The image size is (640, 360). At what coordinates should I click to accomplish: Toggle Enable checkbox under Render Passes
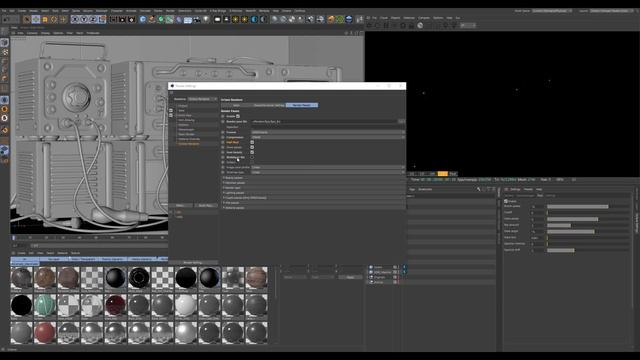click(238, 116)
